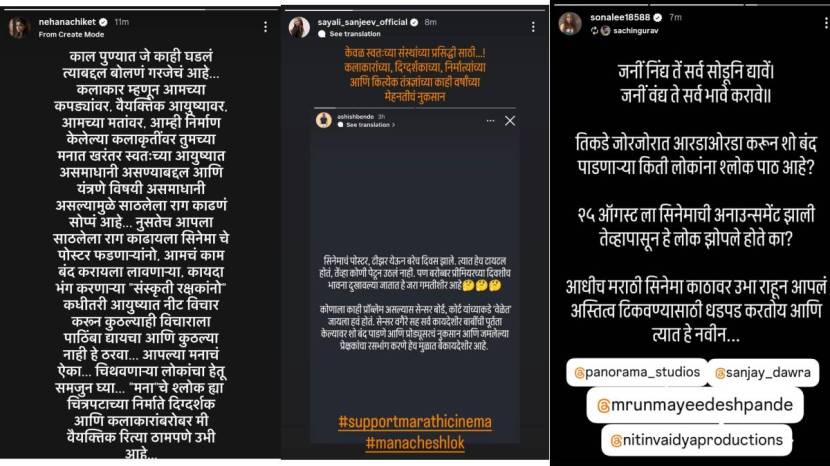The width and height of the screenshot is (830, 466).
Task: Click See translation under sayali_sanjeev_official
Action: [x=355, y=34]
